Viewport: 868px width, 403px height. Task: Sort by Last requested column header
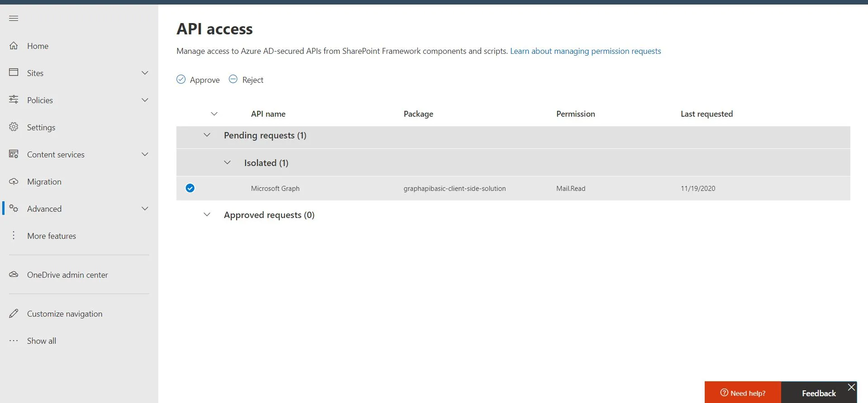pos(707,114)
